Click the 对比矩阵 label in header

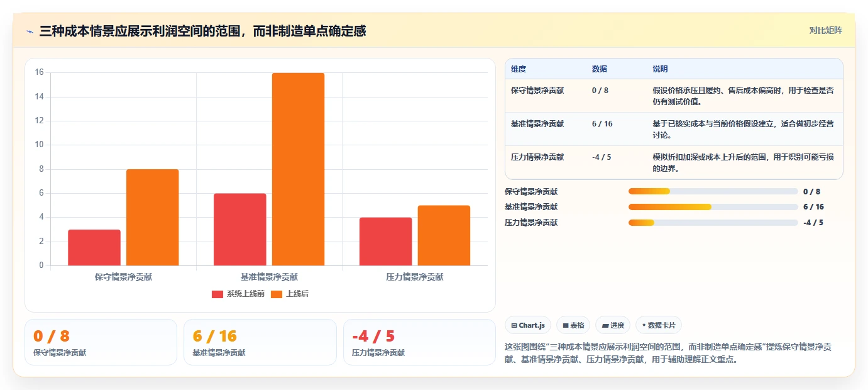[x=825, y=30]
